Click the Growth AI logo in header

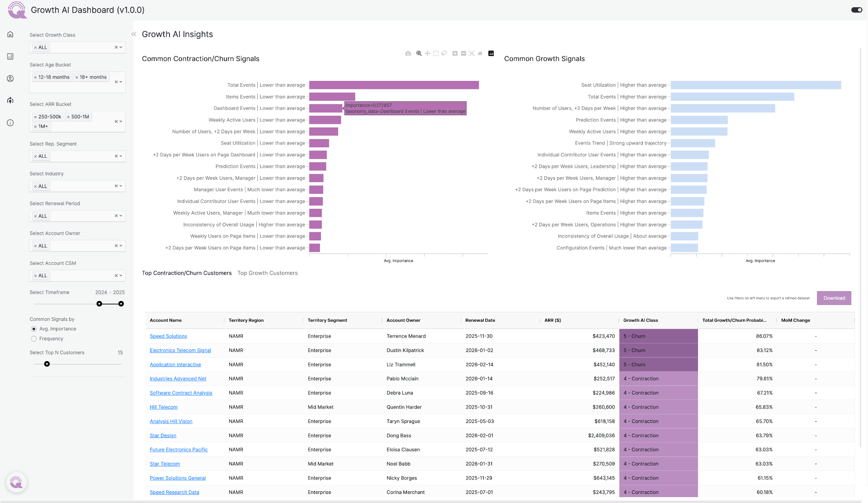click(17, 10)
